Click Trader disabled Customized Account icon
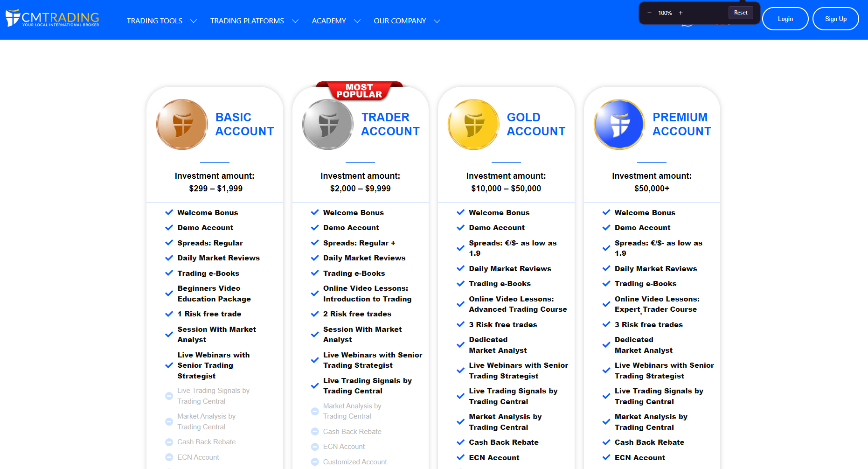 point(315,462)
